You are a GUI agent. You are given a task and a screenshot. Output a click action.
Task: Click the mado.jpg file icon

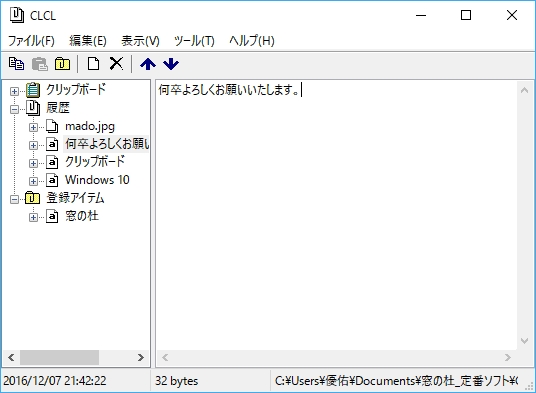click(52, 126)
